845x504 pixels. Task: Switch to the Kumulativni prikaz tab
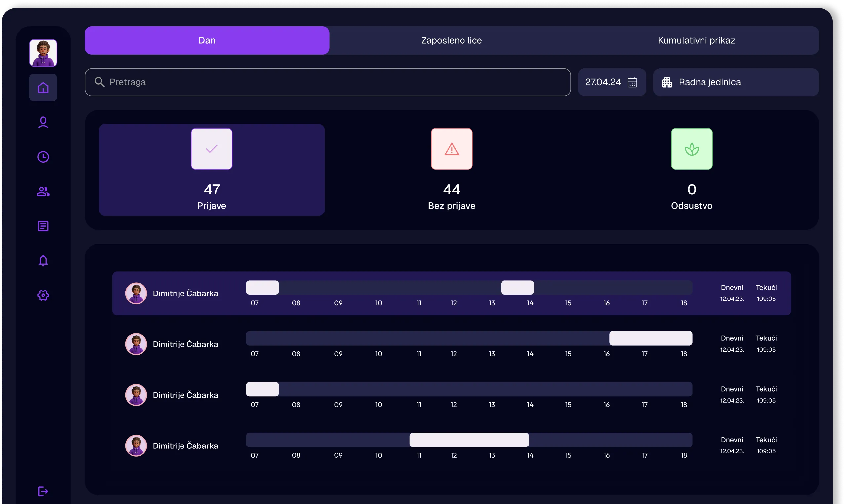click(x=696, y=40)
